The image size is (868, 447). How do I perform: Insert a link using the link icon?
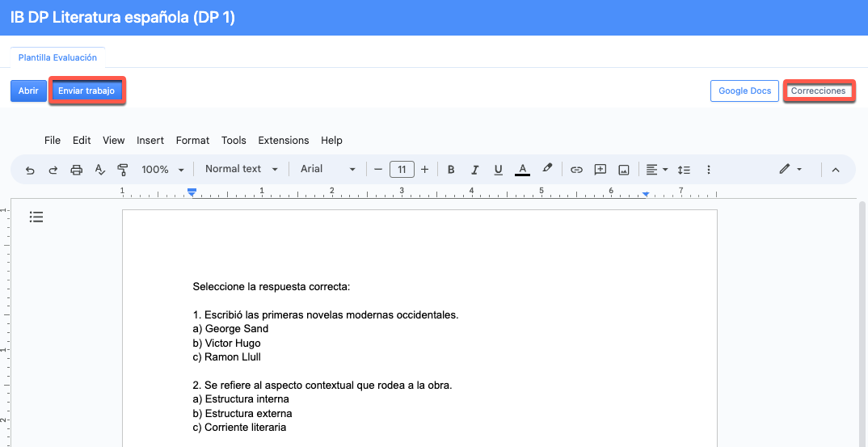click(576, 170)
